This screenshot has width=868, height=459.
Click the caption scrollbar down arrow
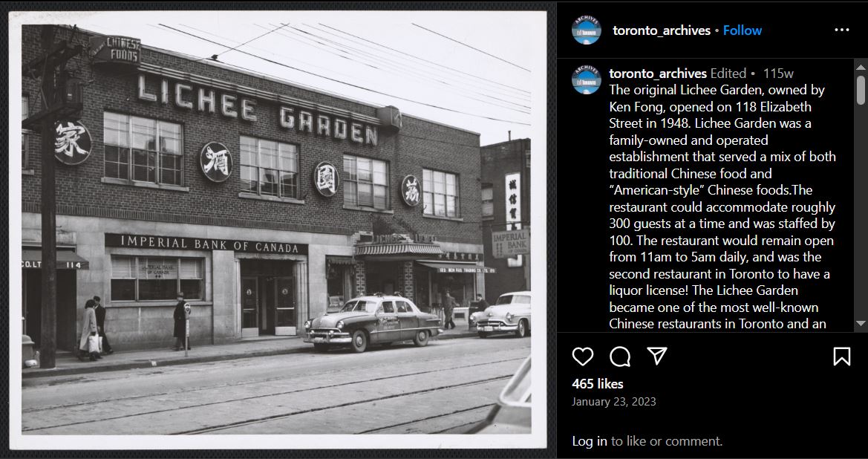pos(861,323)
